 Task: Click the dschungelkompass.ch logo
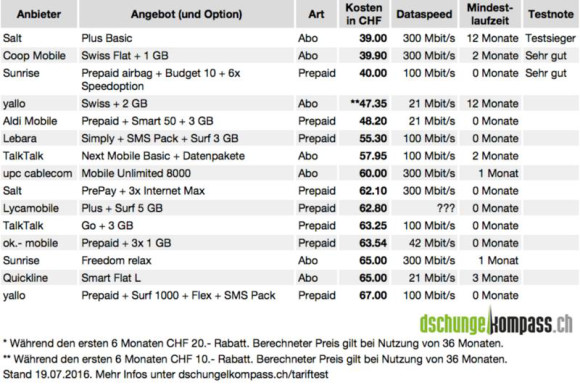pos(496,322)
